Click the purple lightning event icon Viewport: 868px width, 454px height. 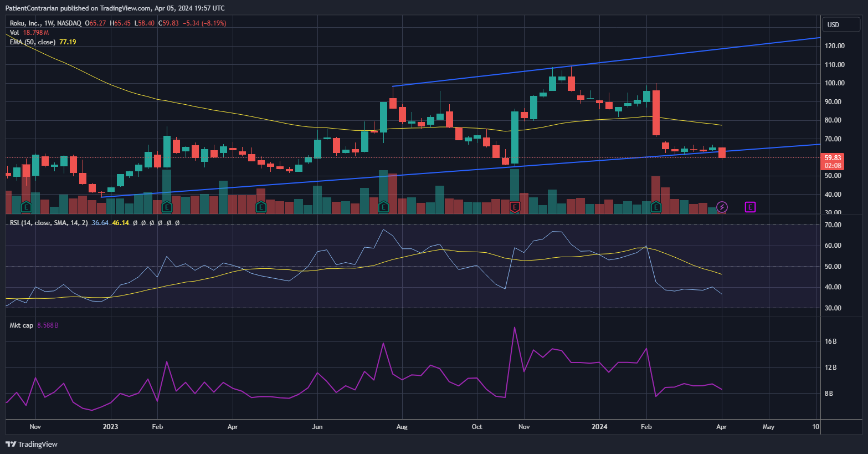point(722,207)
